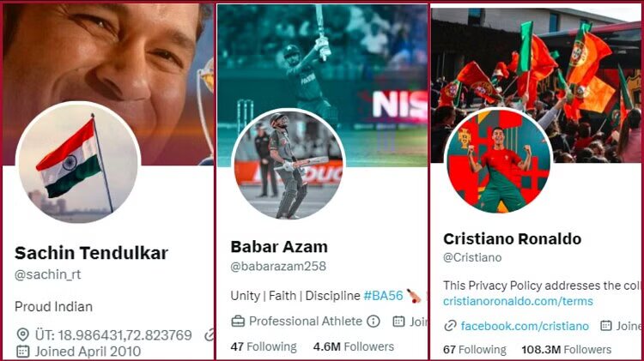The height and width of the screenshot is (361, 644).
Task: Click the link icon beside facebook.com/cristiano
Action: (x=450, y=326)
